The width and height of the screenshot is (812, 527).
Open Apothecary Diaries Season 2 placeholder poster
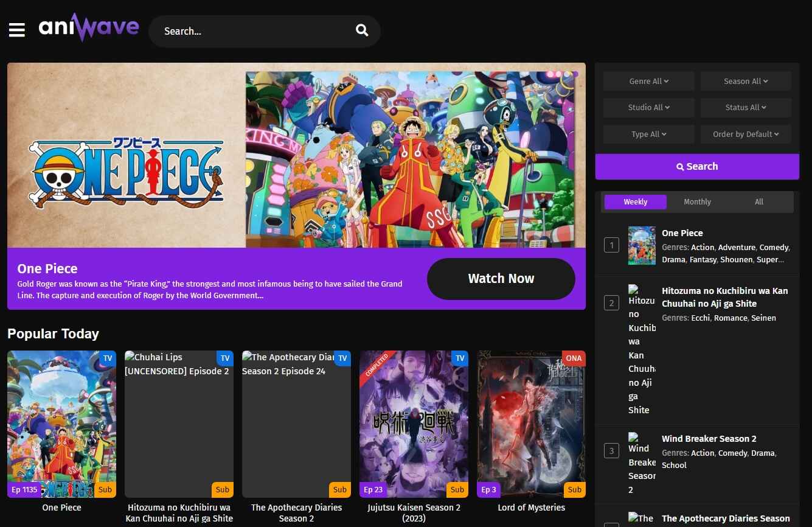(296, 424)
